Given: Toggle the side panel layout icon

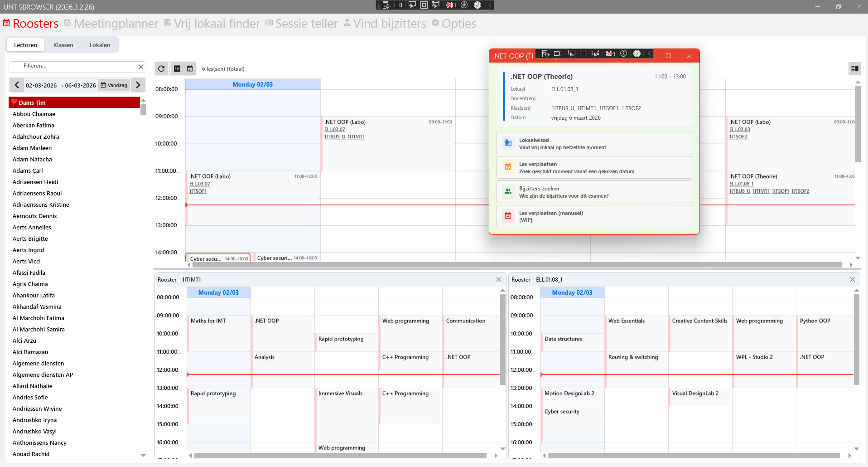Looking at the screenshot, I should (854, 68).
